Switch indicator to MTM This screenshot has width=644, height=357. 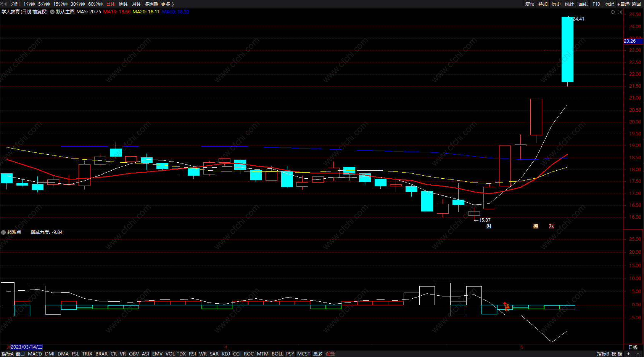pos(262,354)
